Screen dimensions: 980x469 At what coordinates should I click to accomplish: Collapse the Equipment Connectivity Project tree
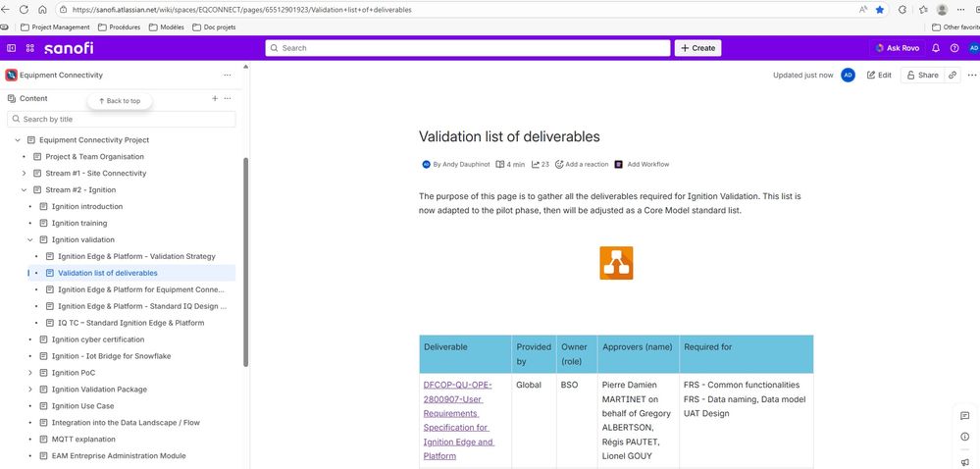(18, 140)
